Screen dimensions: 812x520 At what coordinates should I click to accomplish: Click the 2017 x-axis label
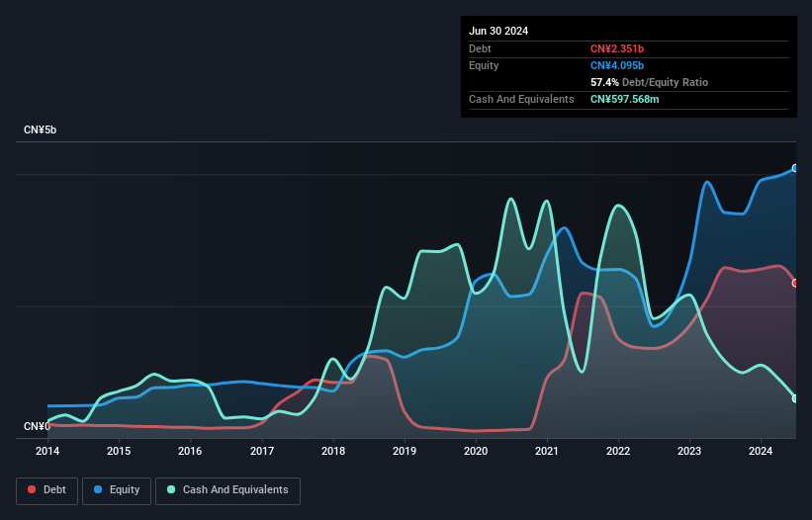[x=262, y=451]
